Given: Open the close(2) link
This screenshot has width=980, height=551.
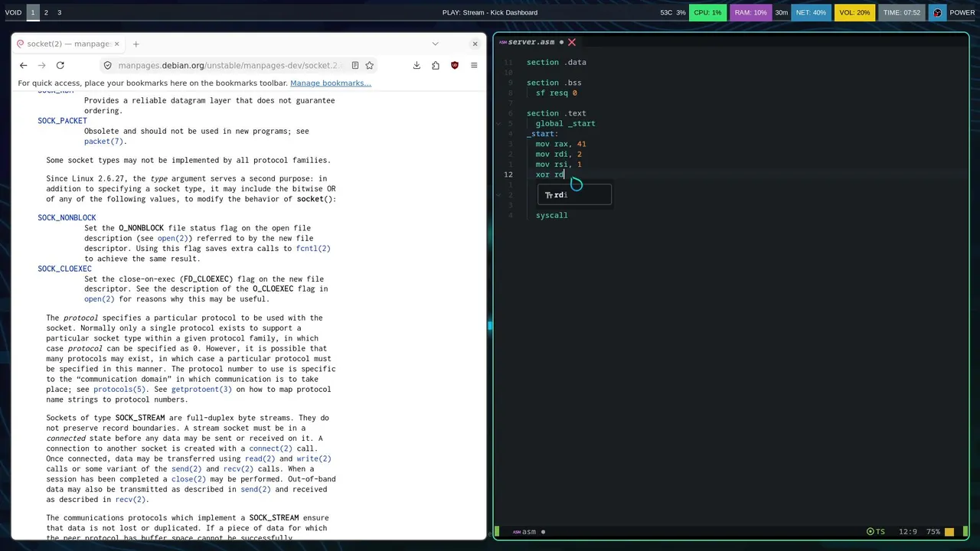Looking at the screenshot, I should tap(188, 479).
